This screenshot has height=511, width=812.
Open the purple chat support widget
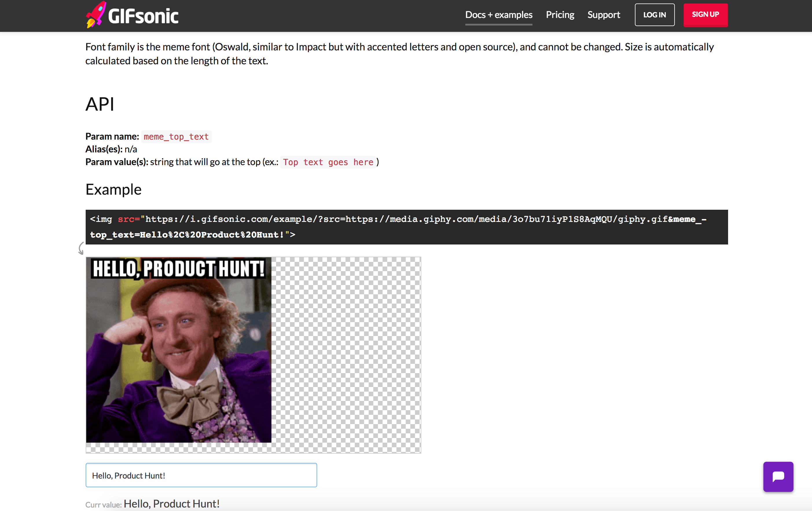778,476
